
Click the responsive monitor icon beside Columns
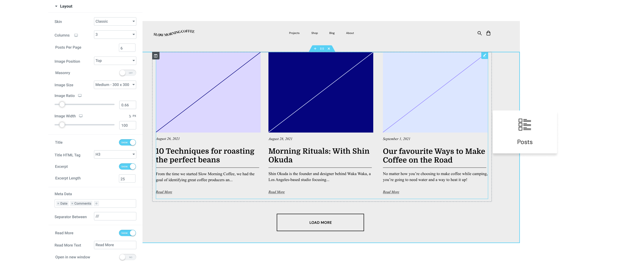point(76,35)
